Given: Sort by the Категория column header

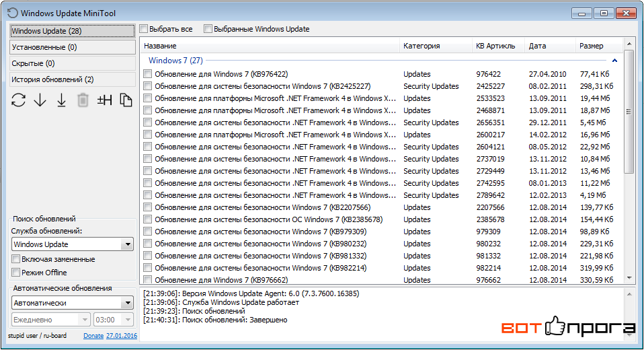Looking at the screenshot, I should [436, 46].
